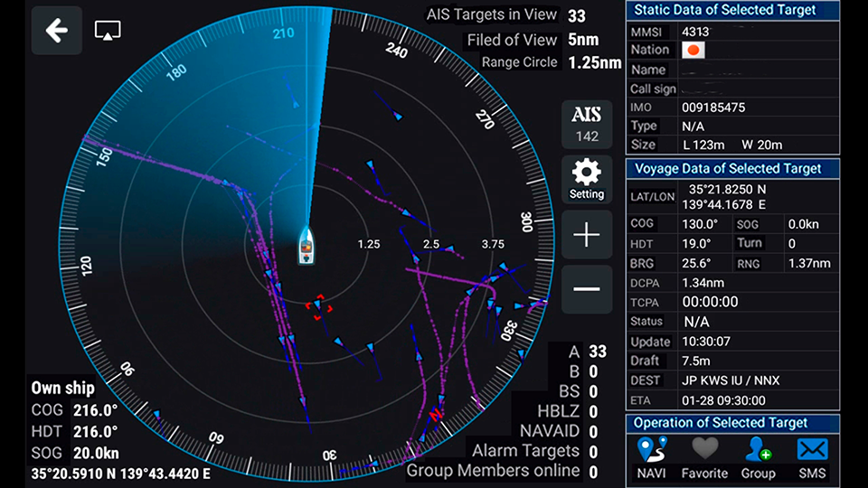The image size is (868, 488).
Task: Change the Range Circle 1.25nm value
Action: pos(594,62)
